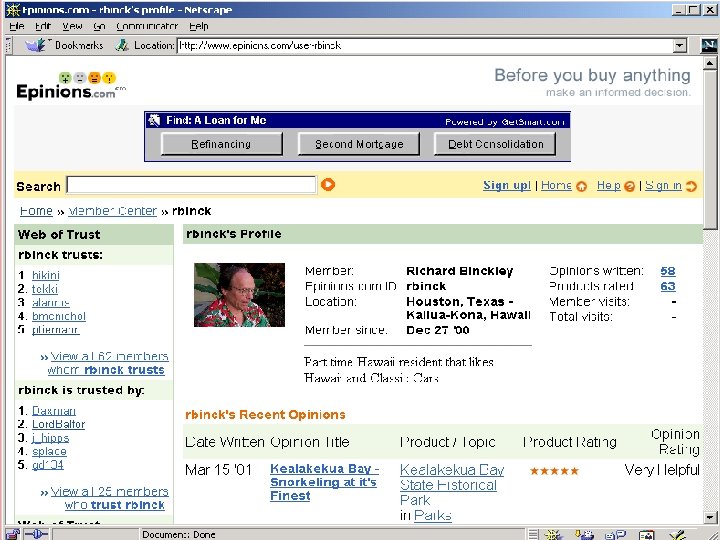Click the Second Mortgage button

pos(359,144)
